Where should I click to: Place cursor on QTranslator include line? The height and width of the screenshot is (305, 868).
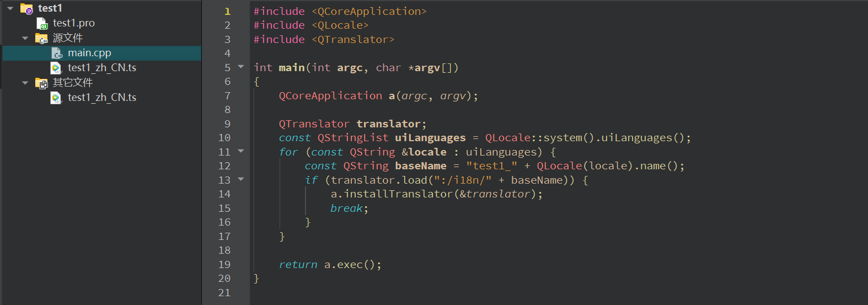(x=353, y=39)
